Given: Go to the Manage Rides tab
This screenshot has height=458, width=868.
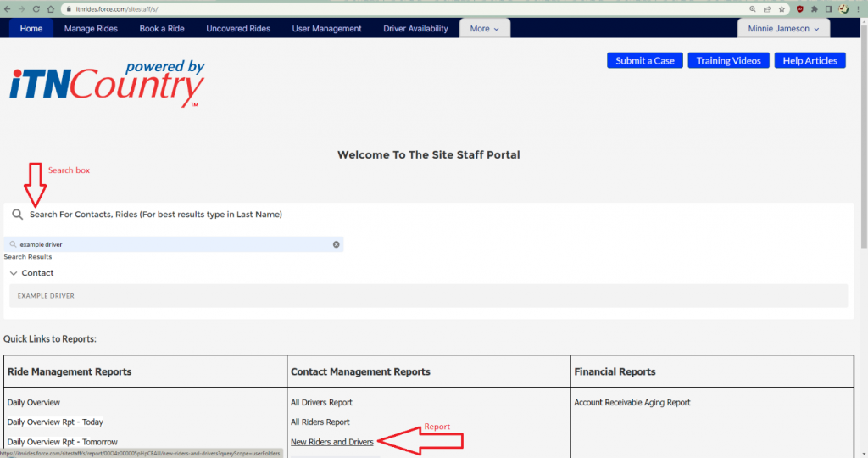Looking at the screenshot, I should click(91, 29).
